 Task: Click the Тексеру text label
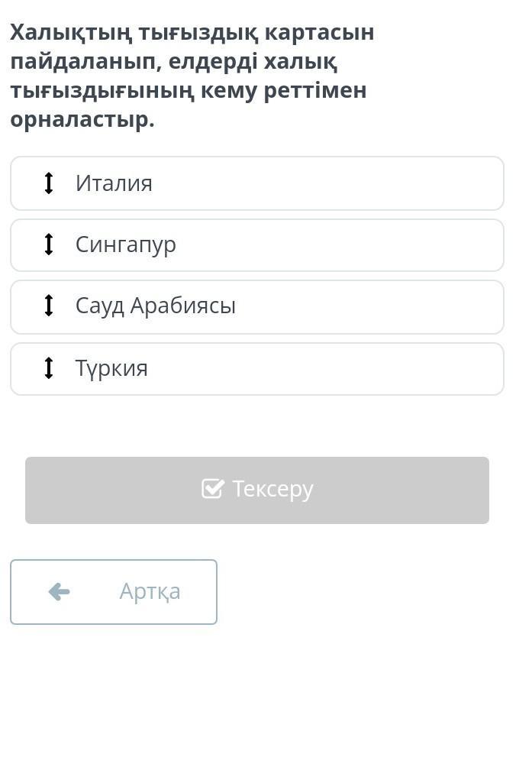point(272,489)
